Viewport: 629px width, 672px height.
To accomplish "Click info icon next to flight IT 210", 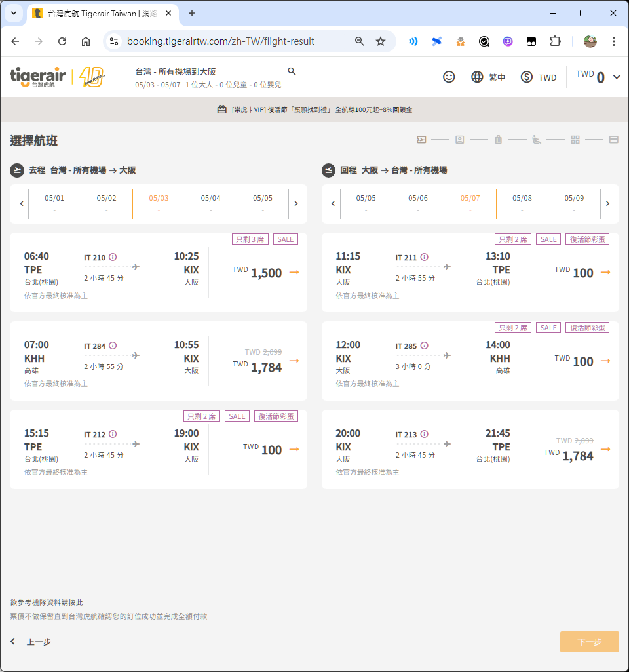I will click(x=113, y=257).
